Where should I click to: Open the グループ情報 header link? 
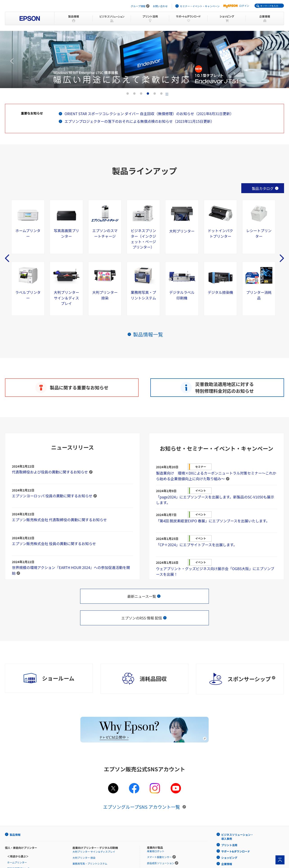140,6
